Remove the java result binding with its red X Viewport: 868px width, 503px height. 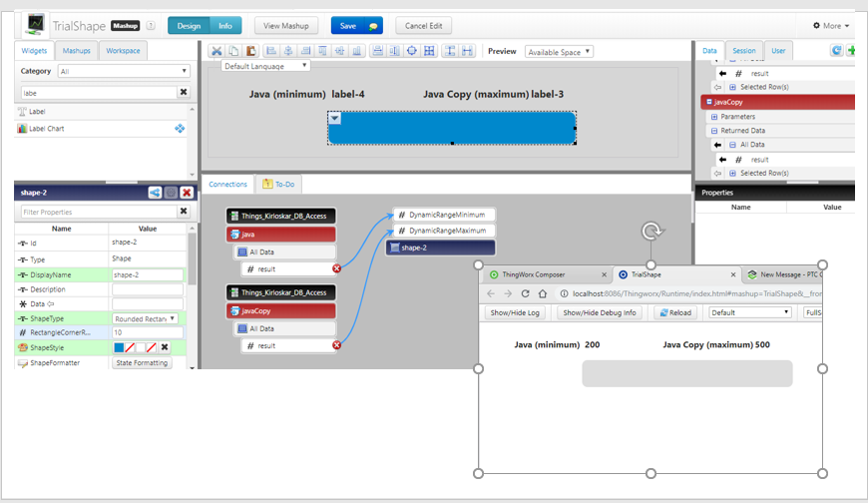pyautogui.click(x=336, y=268)
